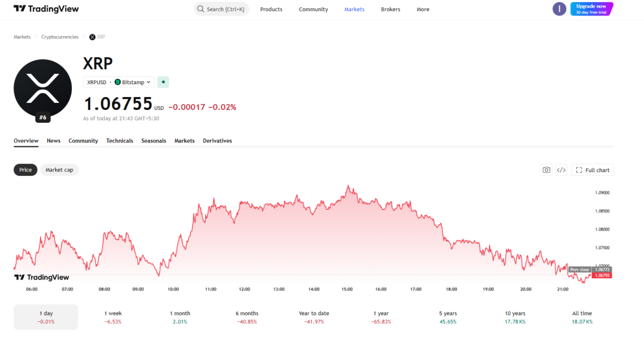
Task: Open the search box magnifier field
Action: 221,9
